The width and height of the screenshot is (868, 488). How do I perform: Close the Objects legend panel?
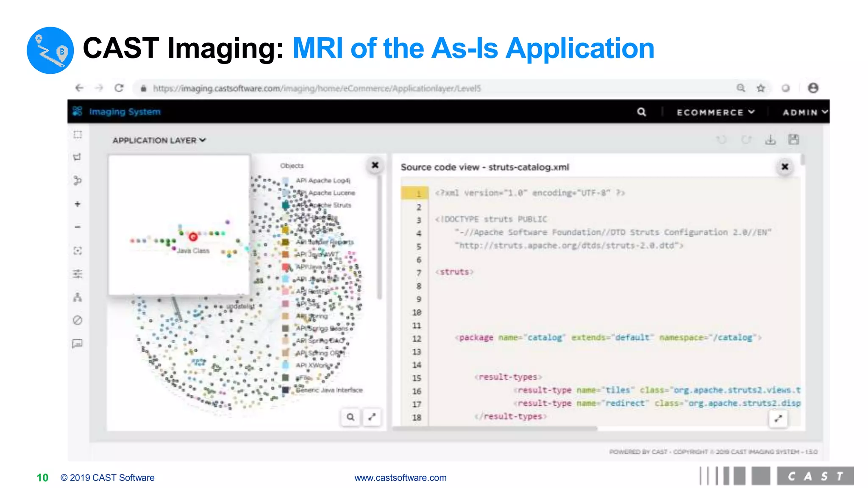(x=375, y=165)
